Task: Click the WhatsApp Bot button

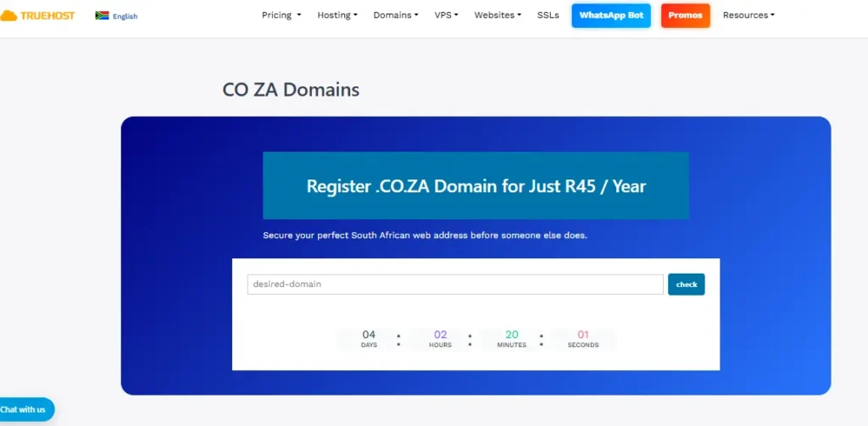Action: point(611,15)
